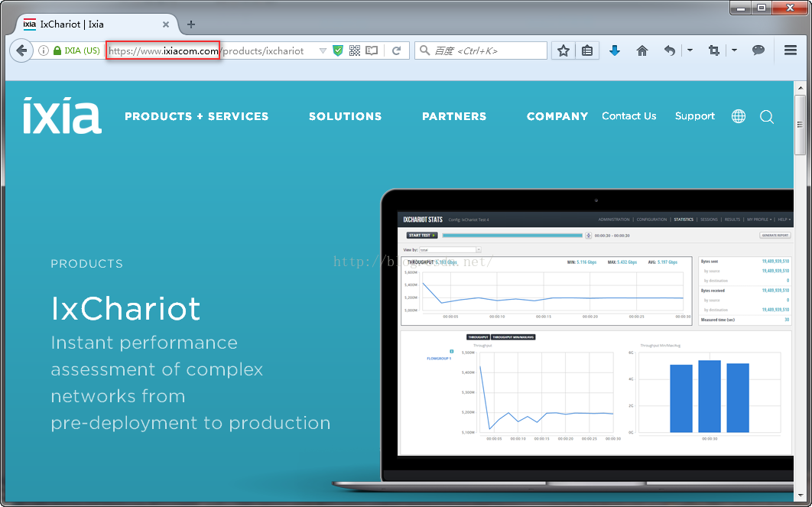Open the URL history dropdown arrow
Screen dimensions: 812x507
tap(323, 50)
